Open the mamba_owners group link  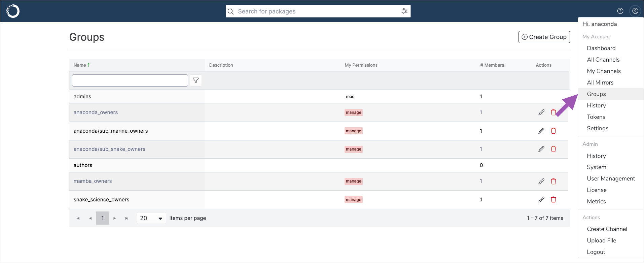point(93,181)
